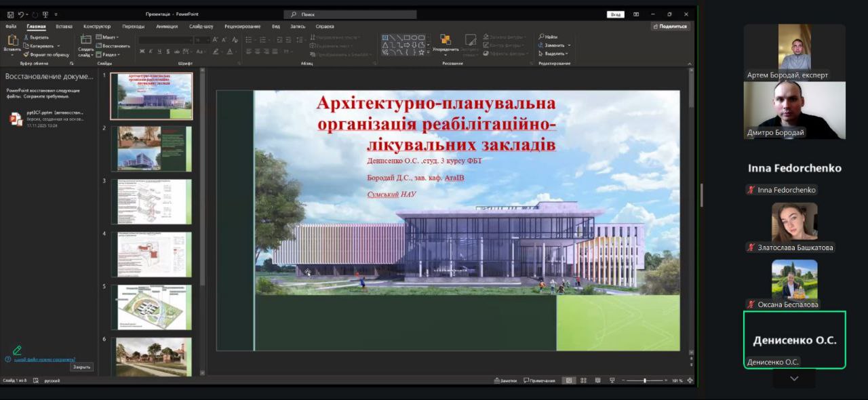Switch to slide sorter view icon
The image size is (868, 400).
tap(583, 380)
